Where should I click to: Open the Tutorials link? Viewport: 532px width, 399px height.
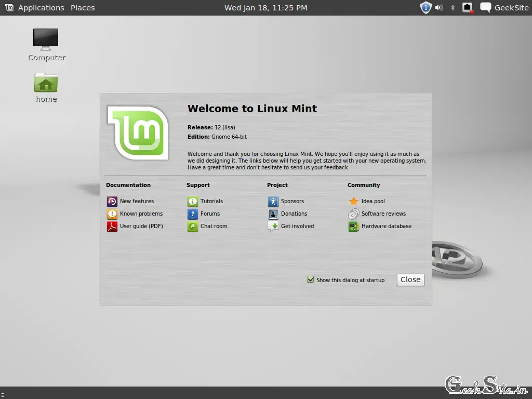[x=212, y=201]
